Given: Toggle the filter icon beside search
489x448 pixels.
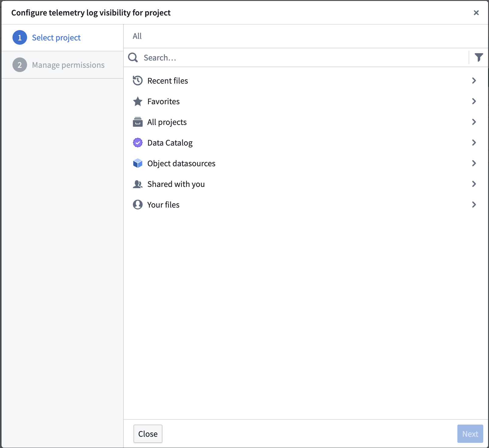Looking at the screenshot, I should coord(479,57).
